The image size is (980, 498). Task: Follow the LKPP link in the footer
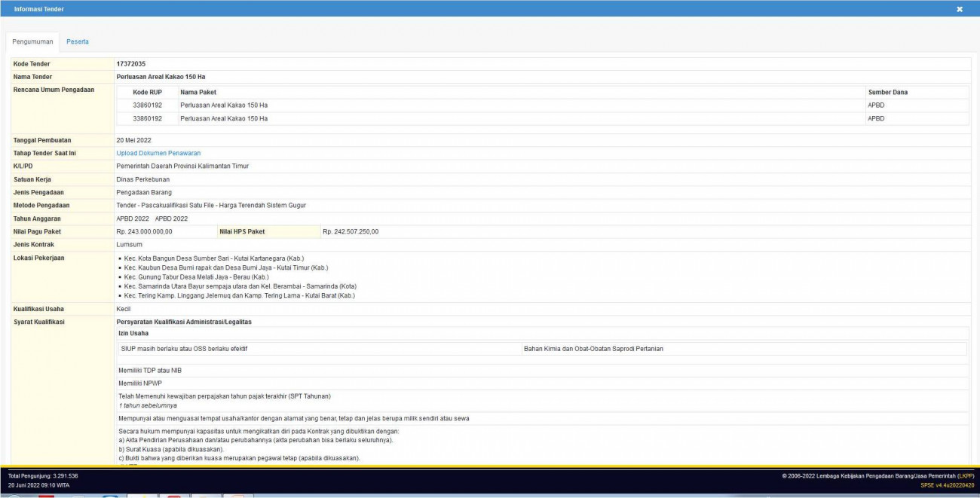[x=965, y=476]
